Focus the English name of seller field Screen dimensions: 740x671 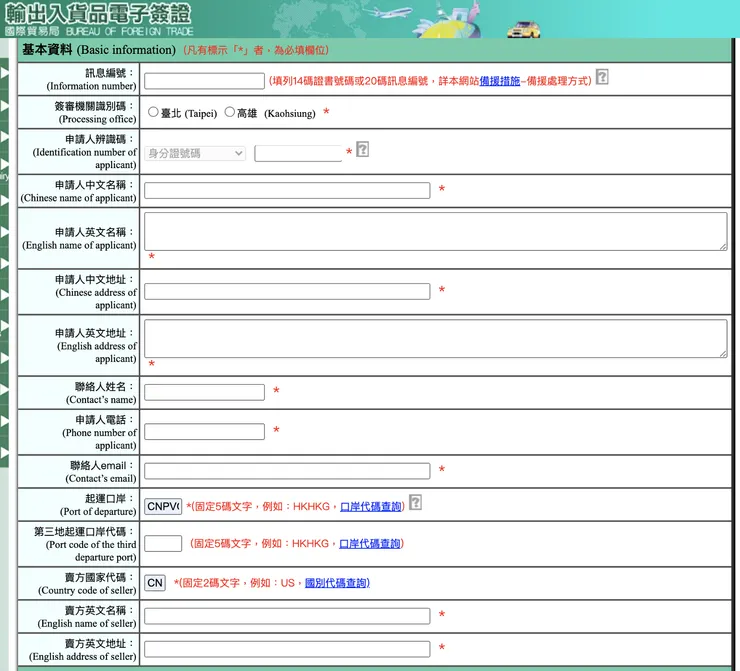(x=287, y=616)
